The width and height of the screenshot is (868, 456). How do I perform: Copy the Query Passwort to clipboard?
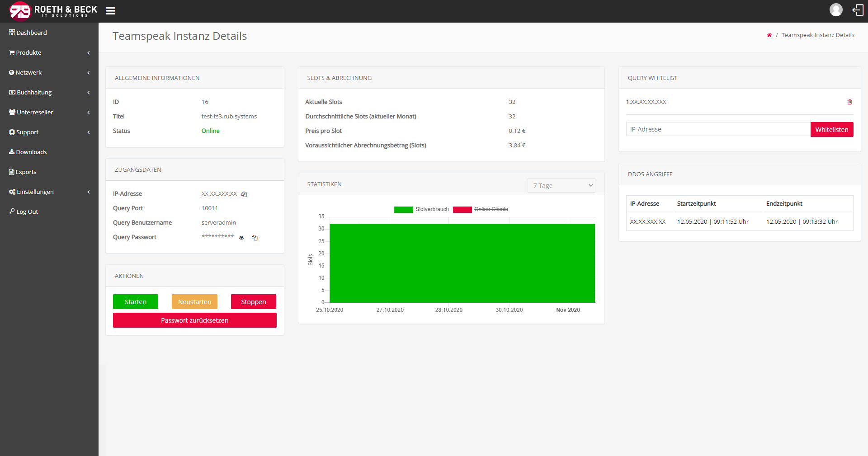[255, 238]
